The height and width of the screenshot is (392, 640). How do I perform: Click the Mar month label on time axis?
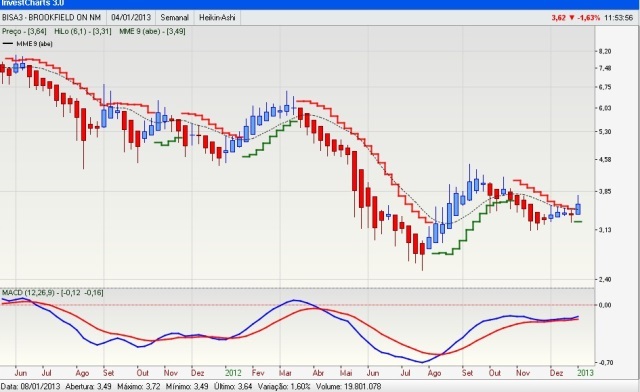[x=285, y=373]
